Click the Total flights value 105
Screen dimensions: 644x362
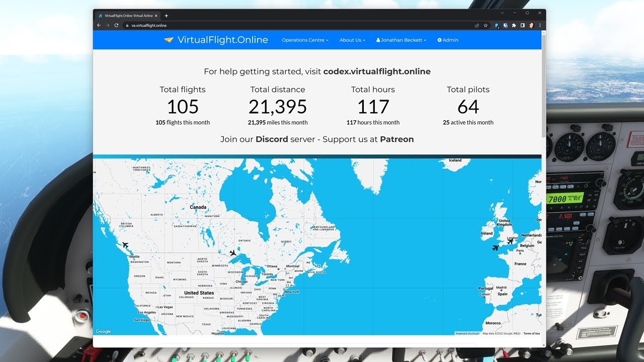[183, 107]
